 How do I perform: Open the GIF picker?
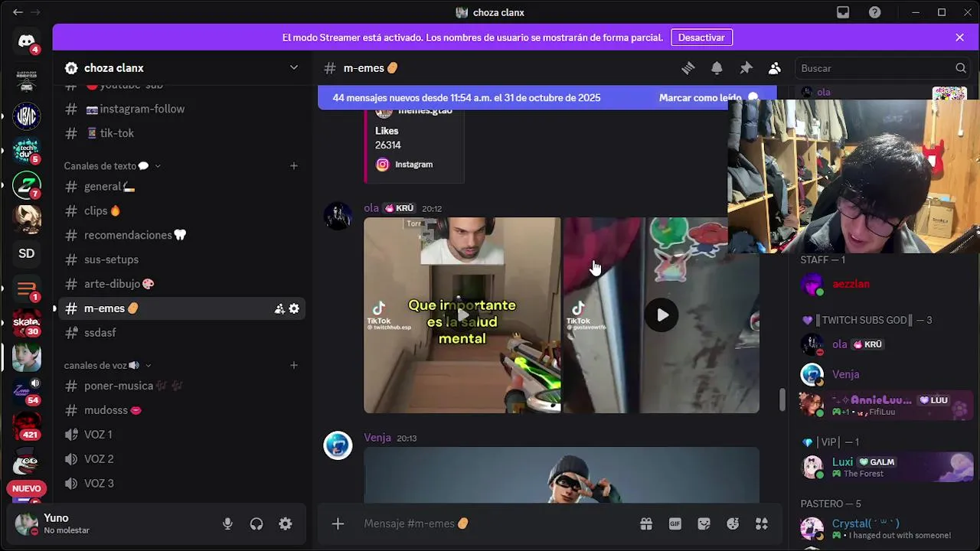click(x=675, y=523)
